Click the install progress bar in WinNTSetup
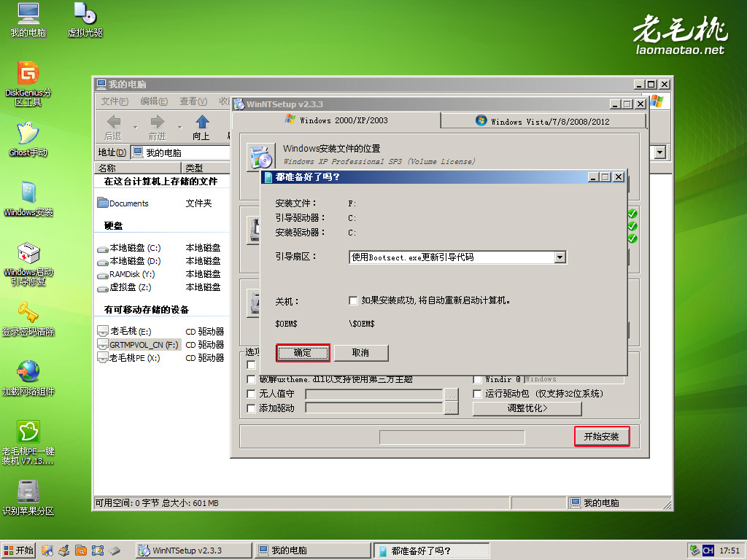The height and width of the screenshot is (560, 747). [x=452, y=437]
